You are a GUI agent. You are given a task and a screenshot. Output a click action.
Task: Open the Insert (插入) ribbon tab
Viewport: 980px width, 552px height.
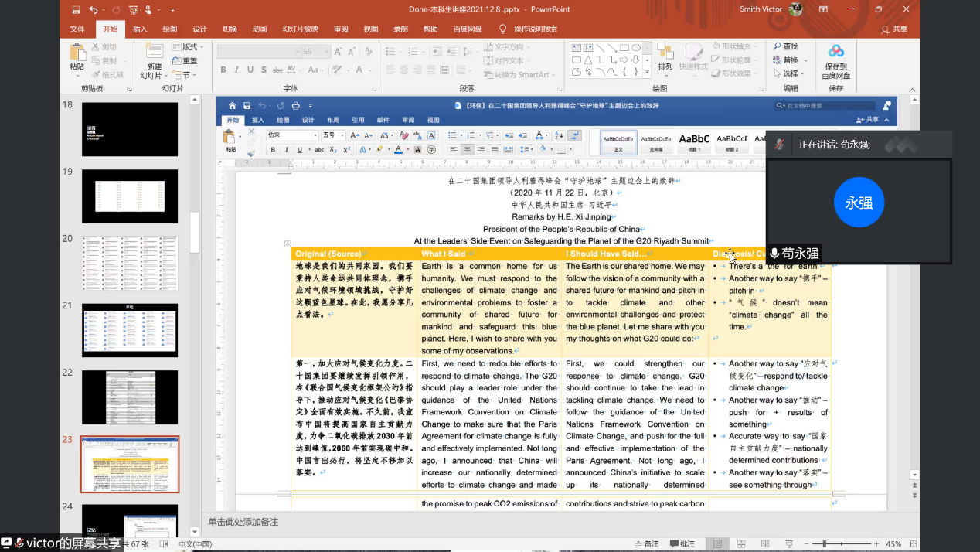tap(140, 29)
